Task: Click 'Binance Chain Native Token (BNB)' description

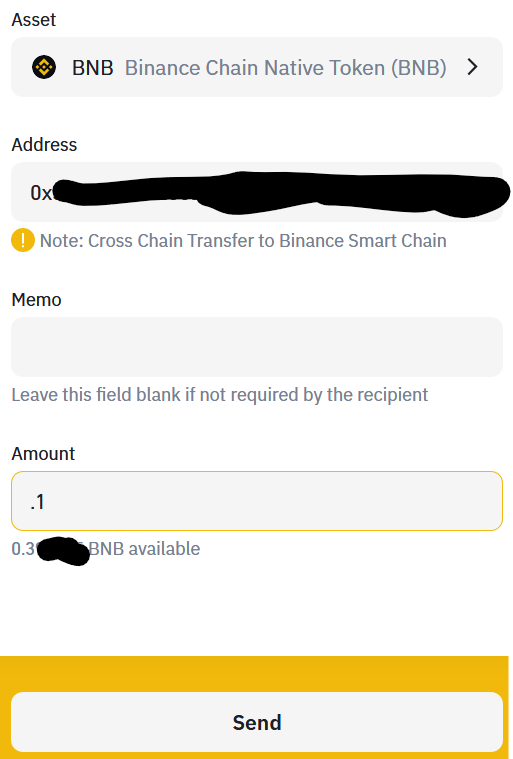Action: coord(286,68)
